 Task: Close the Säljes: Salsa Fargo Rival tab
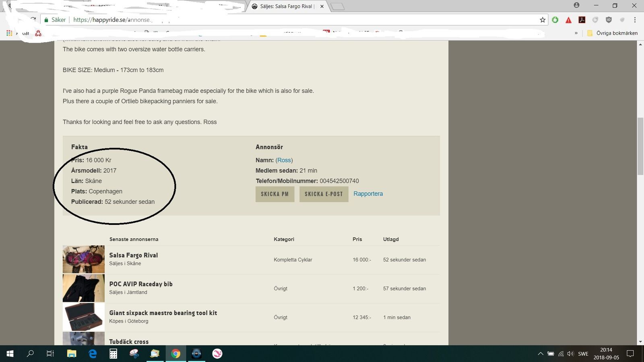tap(322, 6)
